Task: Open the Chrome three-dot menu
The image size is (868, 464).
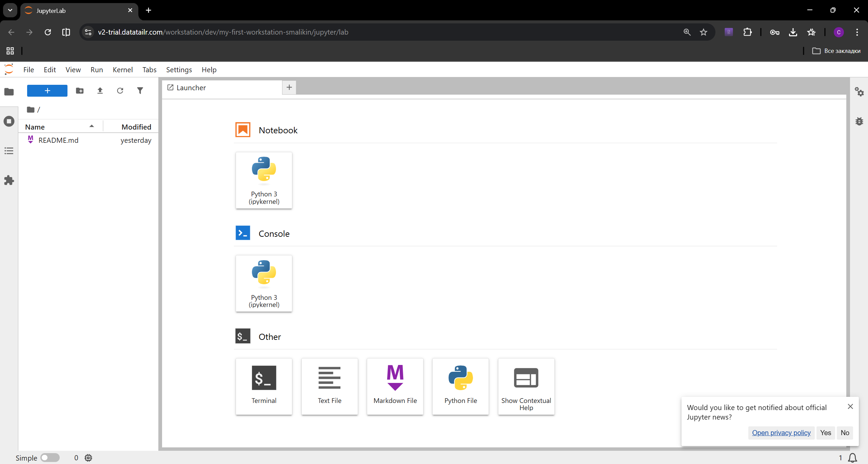Action: pos(857,32)
